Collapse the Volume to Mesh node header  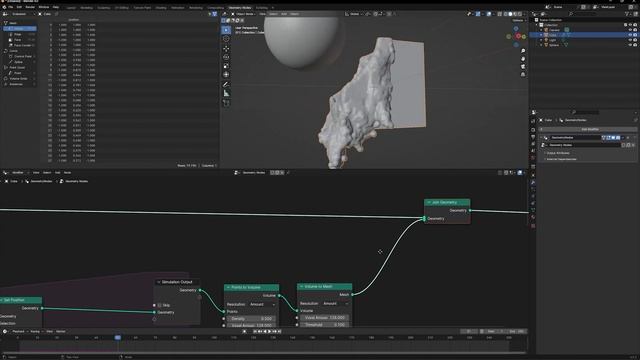[302, 287]
